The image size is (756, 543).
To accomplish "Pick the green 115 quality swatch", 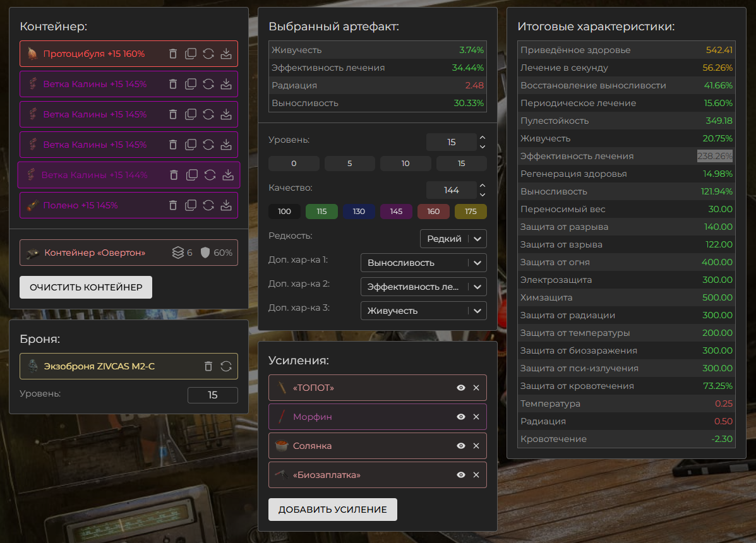I will coord(322,212).
